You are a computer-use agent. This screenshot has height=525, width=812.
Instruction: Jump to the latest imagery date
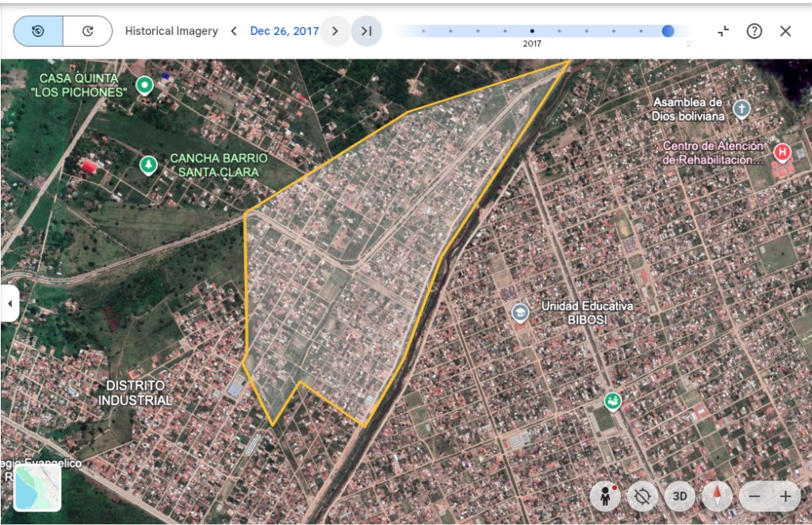(x=366, y=31)
